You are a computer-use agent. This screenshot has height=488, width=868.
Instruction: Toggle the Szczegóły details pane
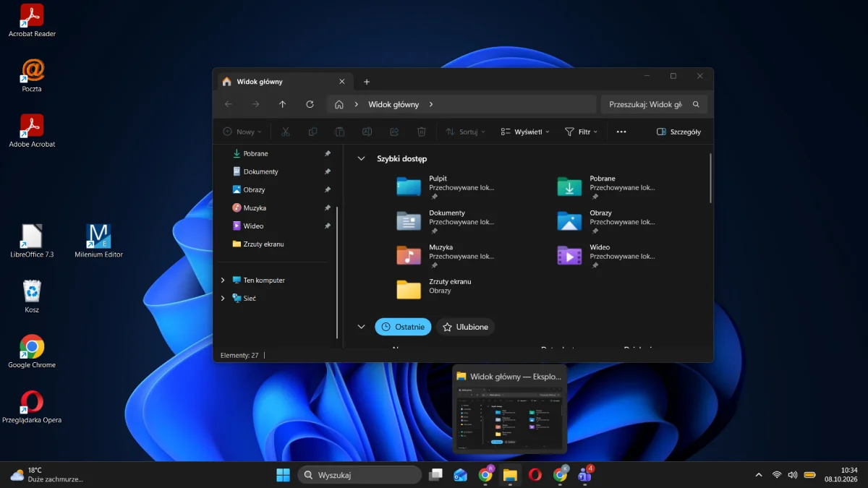[678, 132]
